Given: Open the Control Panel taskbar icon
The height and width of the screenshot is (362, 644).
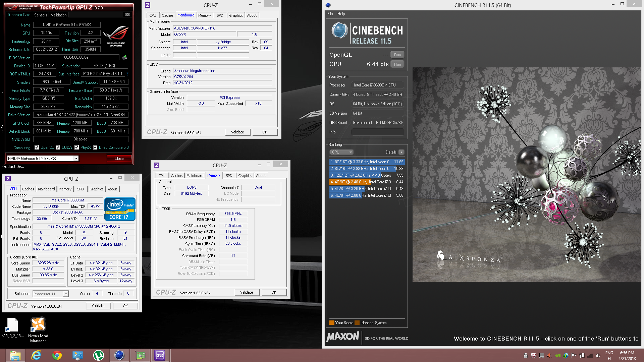Looking at the screenshot, I should (78, 355).
